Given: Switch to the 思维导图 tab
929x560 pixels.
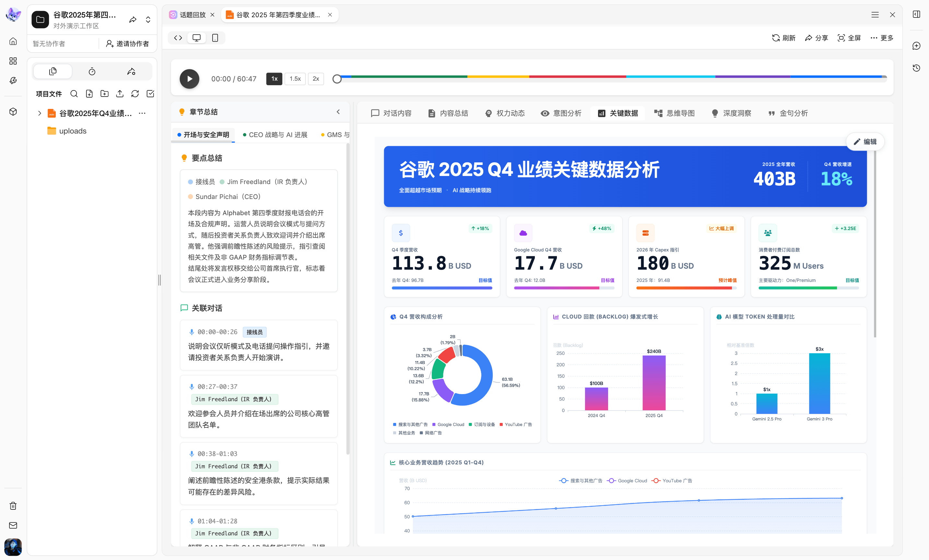Looking at the screenshot, I should 674,113.
